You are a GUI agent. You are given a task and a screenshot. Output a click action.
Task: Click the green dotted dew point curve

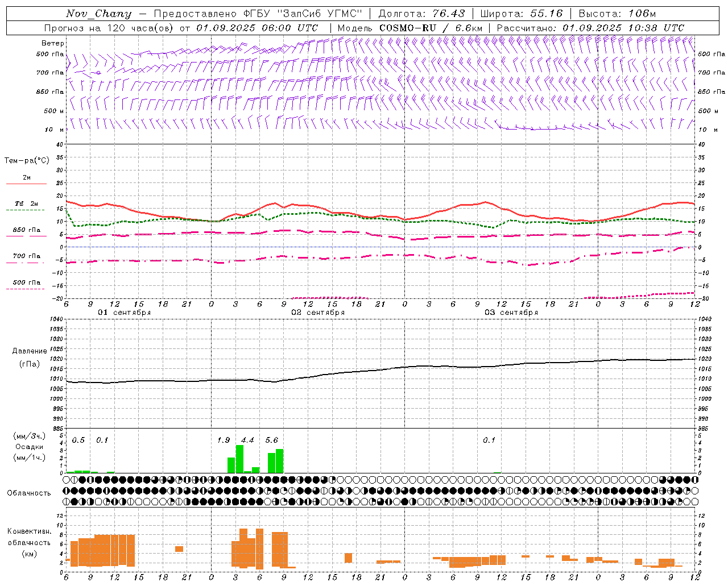(381, 220)
